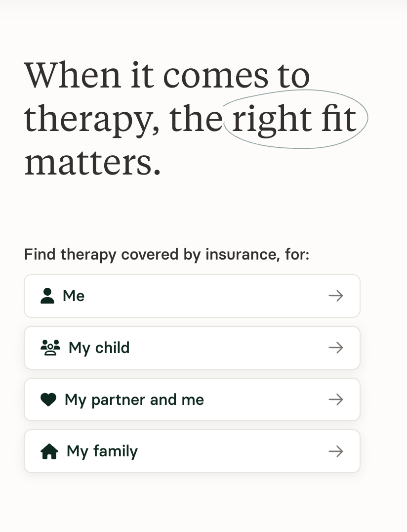Viewport: 407px width, 532px height.
Task: Click the heart icon beside My partner and me
Action: click(49, 399)
